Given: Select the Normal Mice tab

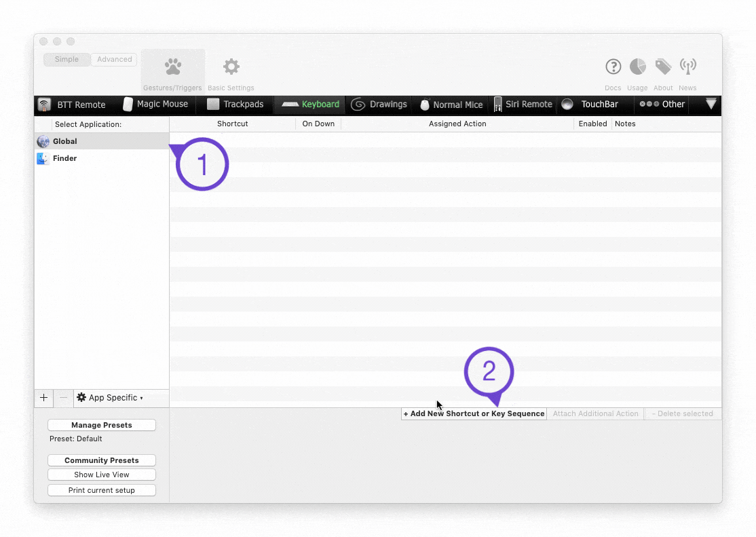Looking at the screenshot, I should click(451, 105).
